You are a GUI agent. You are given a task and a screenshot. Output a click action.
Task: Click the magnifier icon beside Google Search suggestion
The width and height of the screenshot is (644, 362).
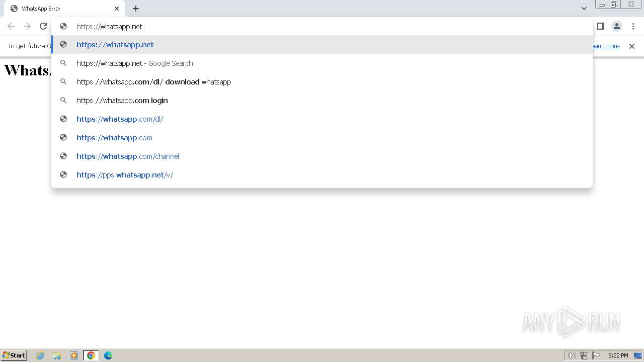pos(63,63)
